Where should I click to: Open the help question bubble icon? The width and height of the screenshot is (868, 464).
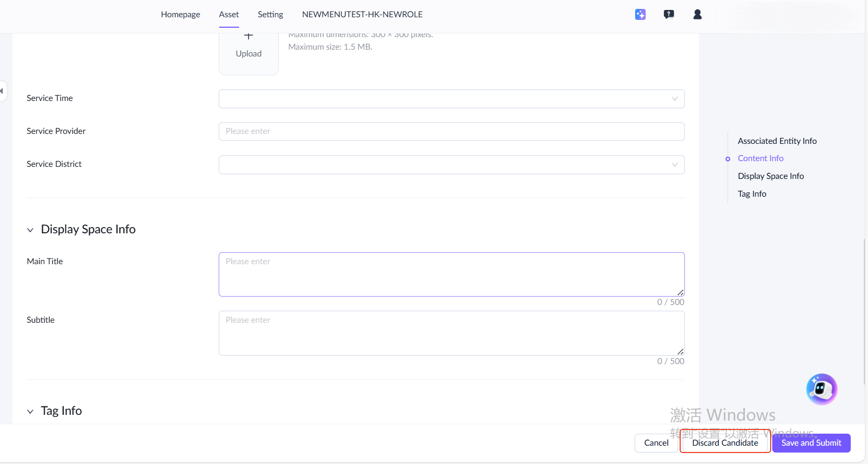tap(669, 15)
